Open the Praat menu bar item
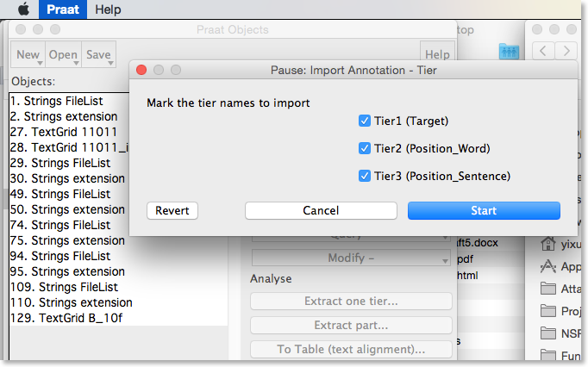Image resolution: width=588 pixels, height=367 pixels. click(63, 9)
